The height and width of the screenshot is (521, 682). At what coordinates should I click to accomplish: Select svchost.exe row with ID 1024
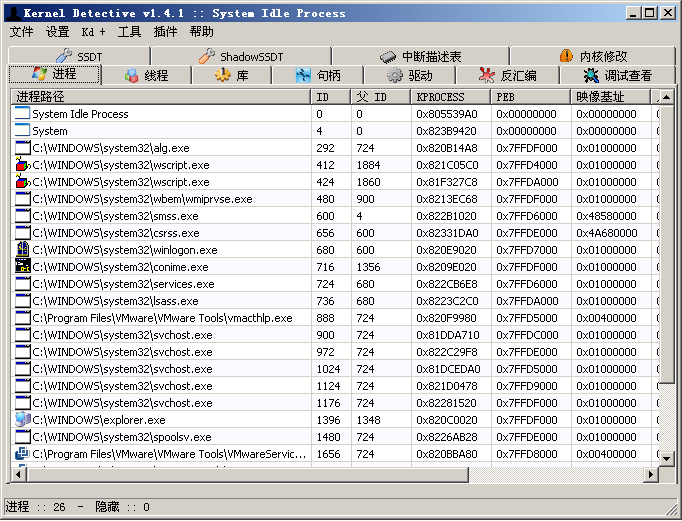tap(335, 369)
